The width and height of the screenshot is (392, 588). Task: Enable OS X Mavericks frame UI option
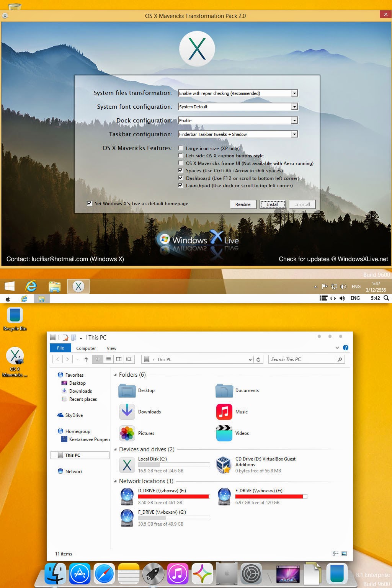pyautogui.click(x=181, y=163)
